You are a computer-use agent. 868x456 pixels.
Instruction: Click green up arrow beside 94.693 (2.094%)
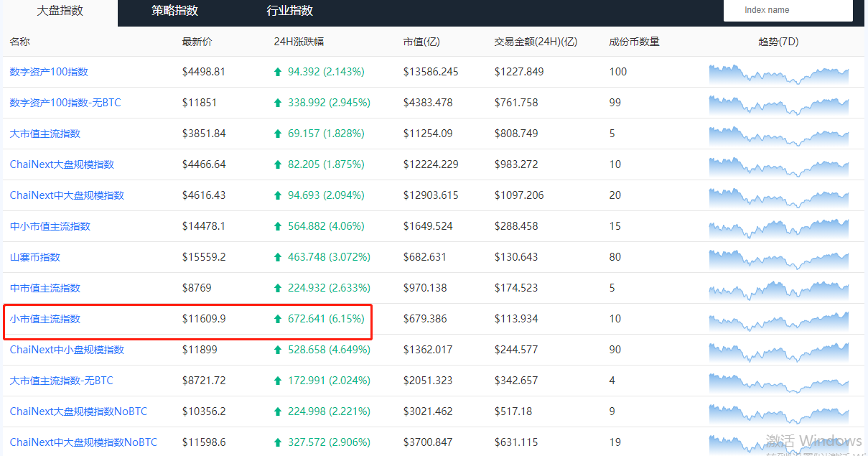[278, 195]
